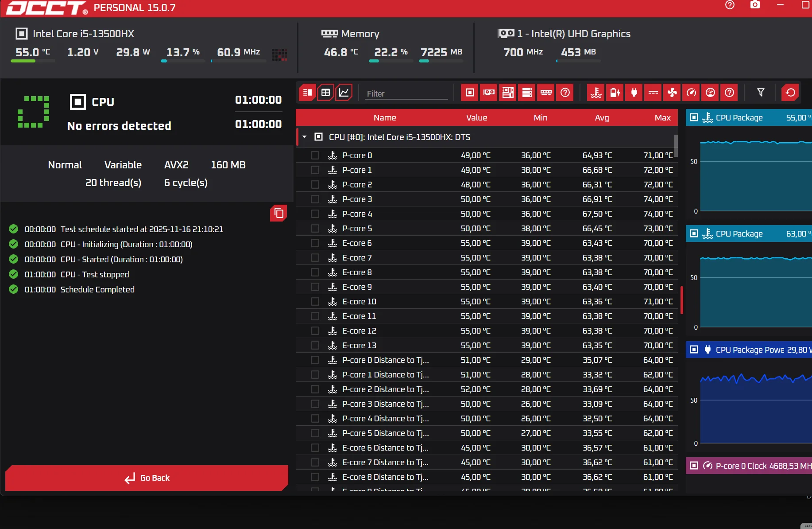Viewport: 812px width, 529px height.
Task: Check the E-core 10 temperature checkbox
Action: point(315,302)
